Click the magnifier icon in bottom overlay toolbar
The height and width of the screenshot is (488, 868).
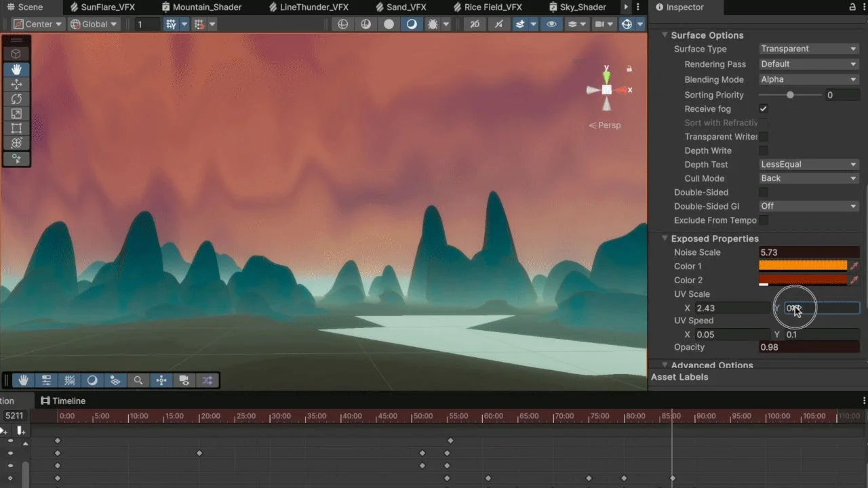click(x=138, y=380)
